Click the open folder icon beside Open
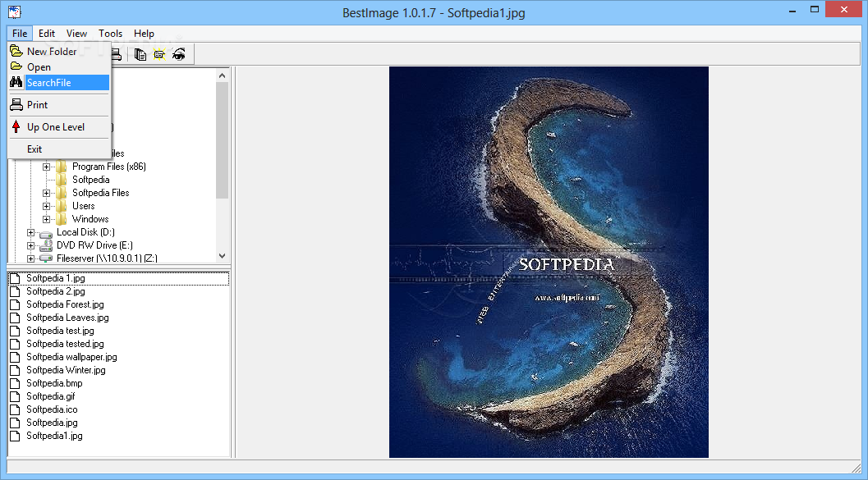868x480 pixels. point(16,67)
